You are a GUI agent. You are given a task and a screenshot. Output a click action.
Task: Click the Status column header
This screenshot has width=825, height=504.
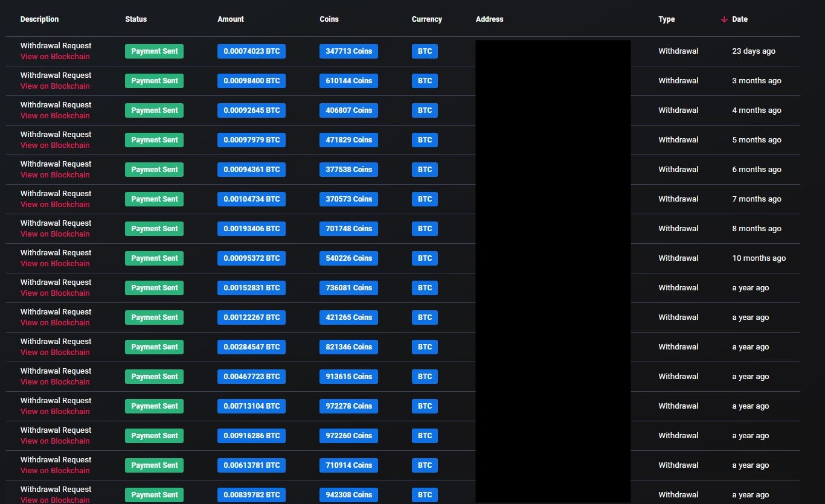[136, 19]
